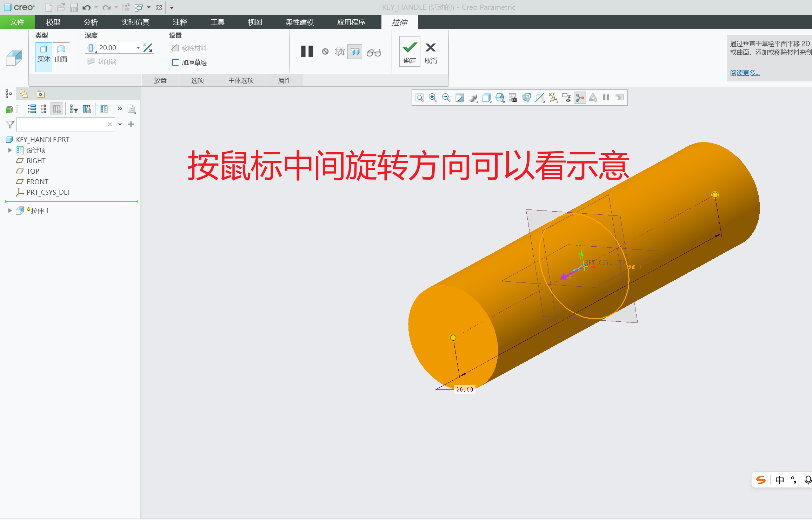Select the zoom out tool
The height and width of the screenshot is (520, 812).
[x=446, y=98]
